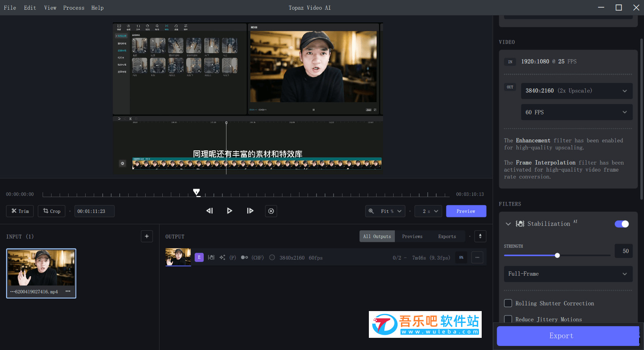Click the frame interpolation dots icon in output row
This screenshot has width=644, height=350.
[244, 257]
